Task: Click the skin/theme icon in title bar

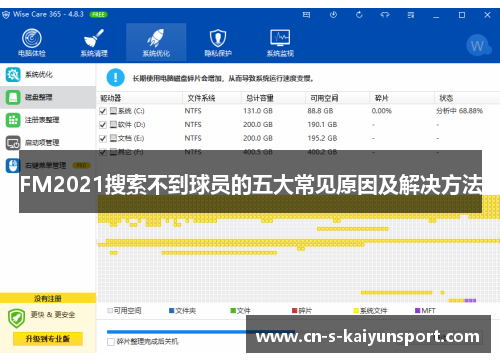Action: 385,15
